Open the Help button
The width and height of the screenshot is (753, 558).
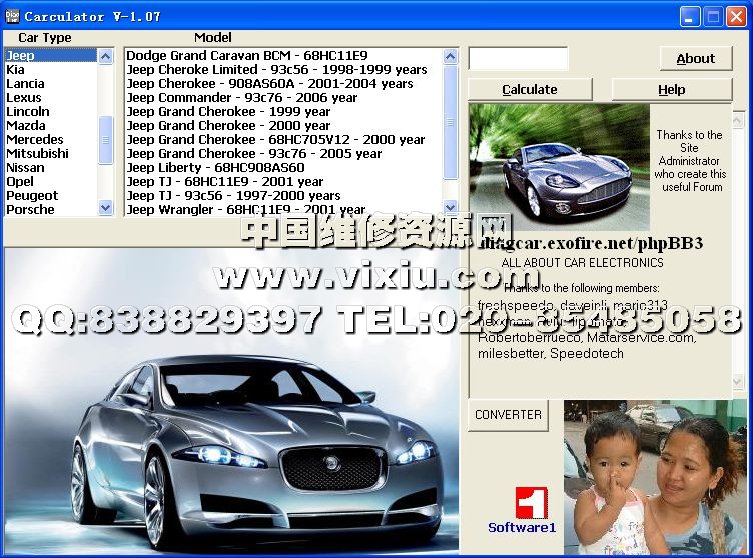(671, 90)
